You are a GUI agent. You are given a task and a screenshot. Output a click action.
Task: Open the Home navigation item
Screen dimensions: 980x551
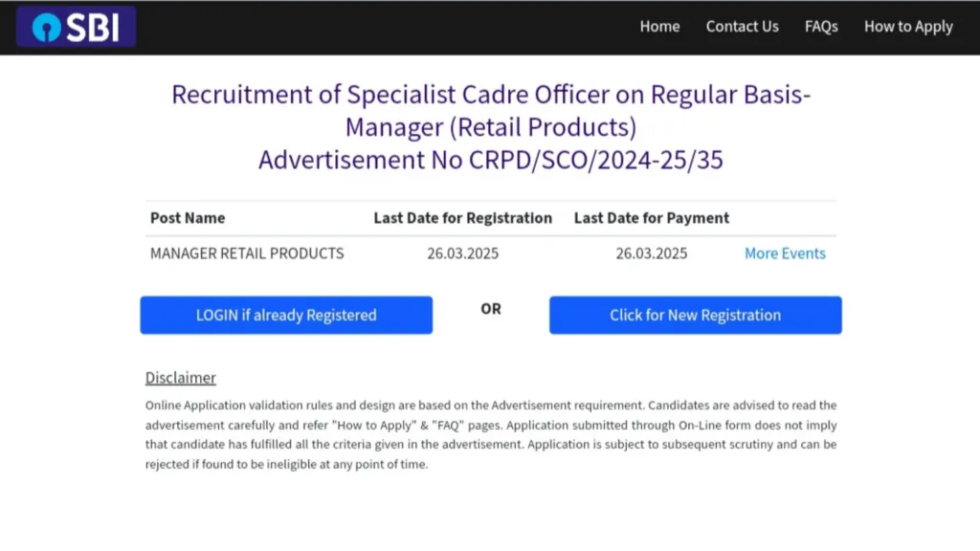(x=659, y=27)
